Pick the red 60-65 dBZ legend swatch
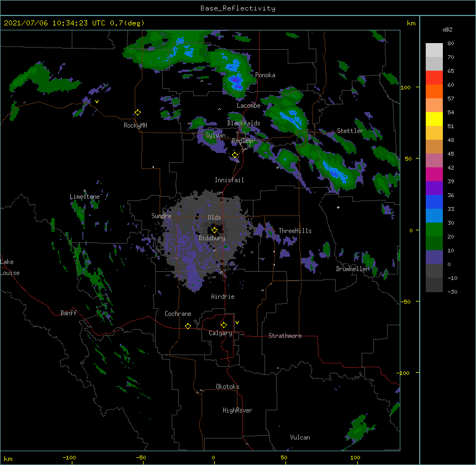 434,78
